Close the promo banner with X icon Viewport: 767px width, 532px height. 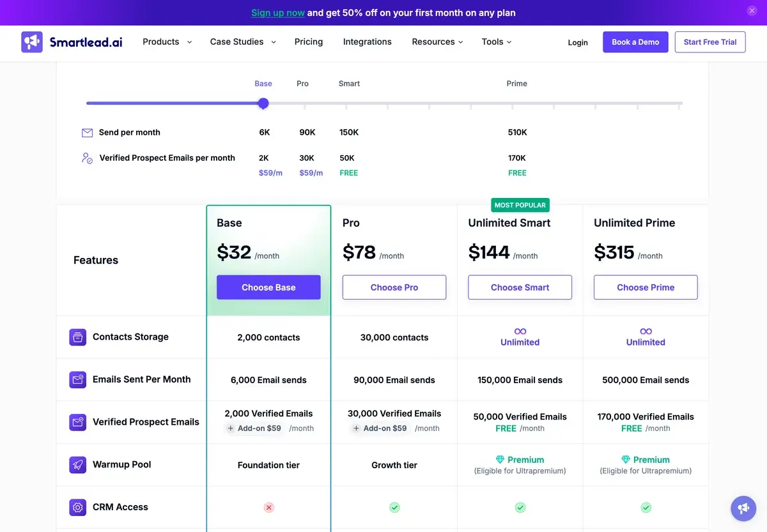(752, 11)
